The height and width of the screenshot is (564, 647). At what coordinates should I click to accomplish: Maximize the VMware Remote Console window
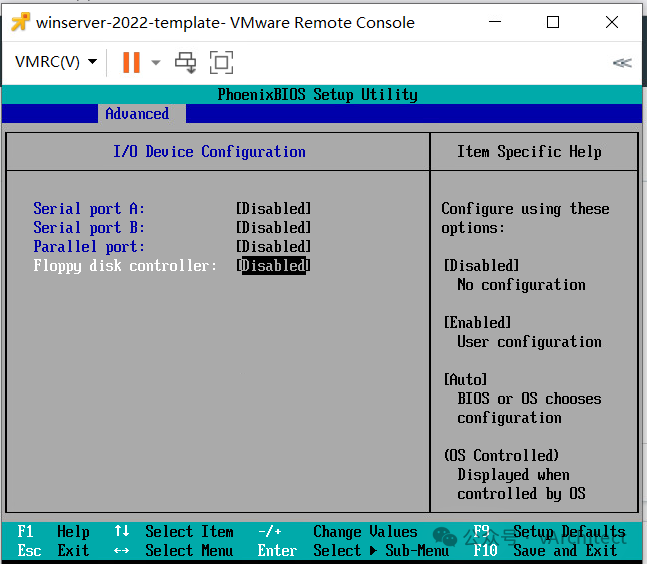click(553, 22)
